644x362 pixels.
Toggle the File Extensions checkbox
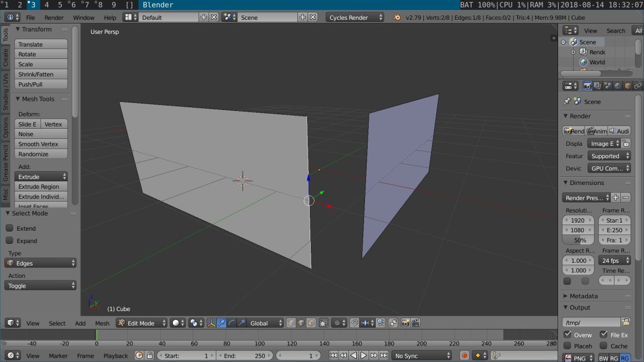(x=604, y=334)
